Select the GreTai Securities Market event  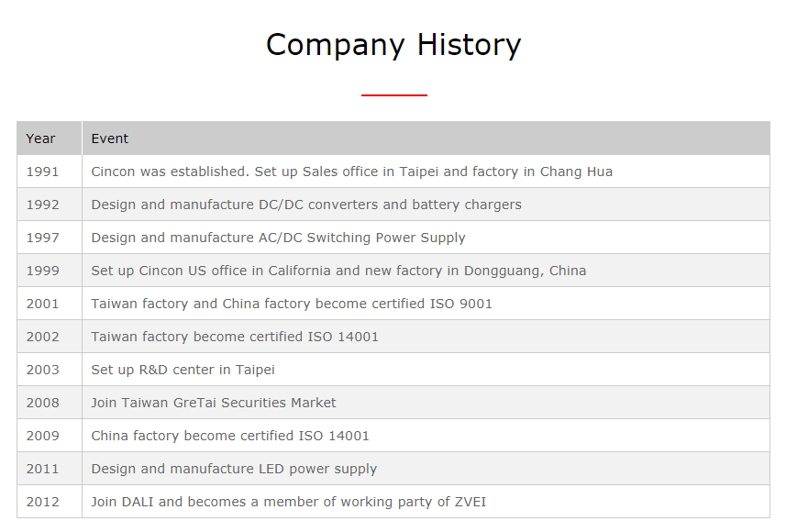(x=213, y=404)
